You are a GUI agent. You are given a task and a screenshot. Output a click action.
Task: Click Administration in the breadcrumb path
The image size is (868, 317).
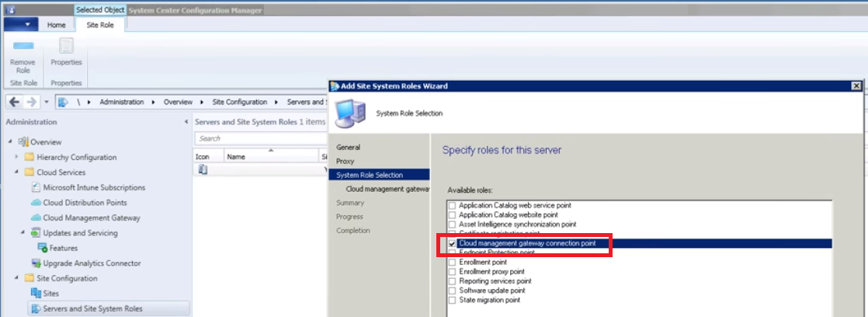click(122, 102)
